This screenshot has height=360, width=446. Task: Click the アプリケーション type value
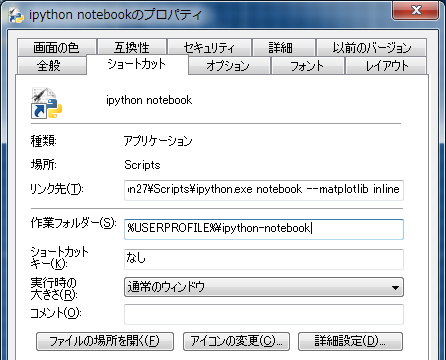pos(158,141)
